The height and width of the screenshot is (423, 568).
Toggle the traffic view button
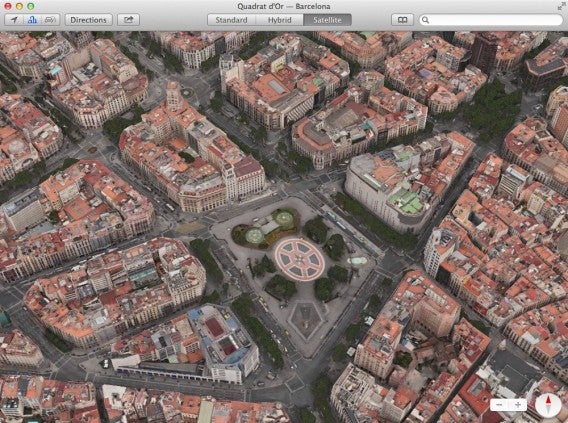click(x=50, y=20)
